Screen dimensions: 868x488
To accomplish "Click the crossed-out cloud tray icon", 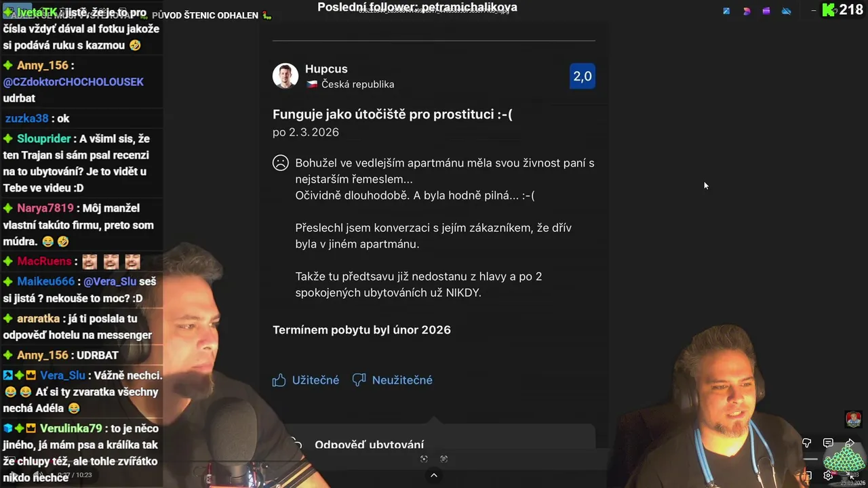I will (786, 11).
